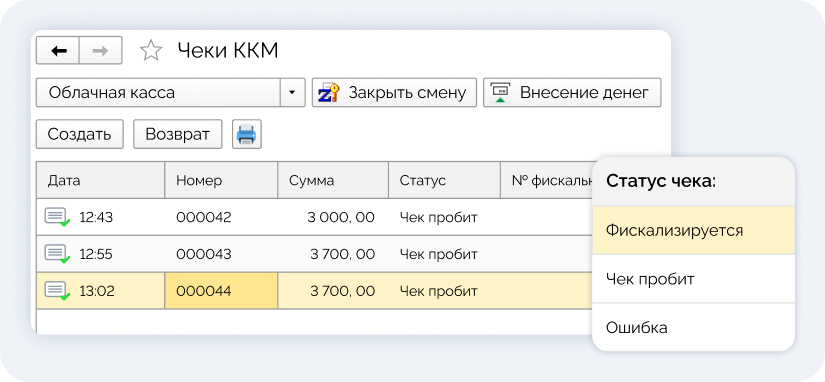Select receipt number 000042
This screenshot has height=382, width=825.
(x=204, y=217)
